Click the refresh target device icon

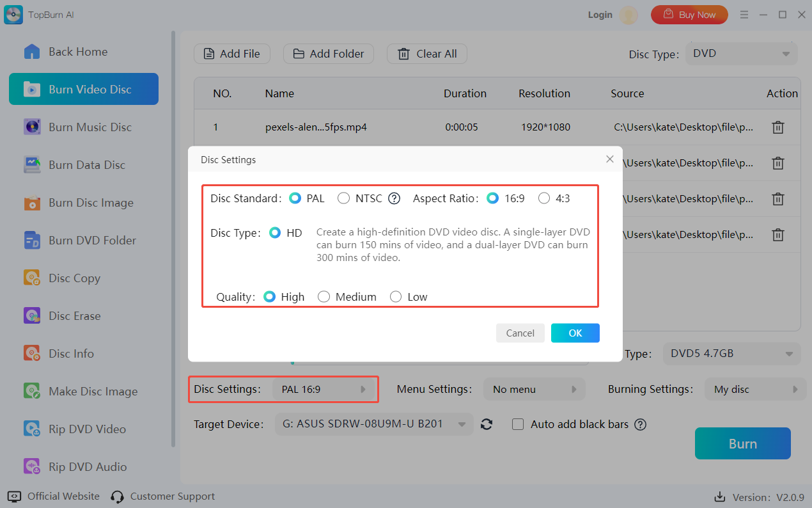487,424
